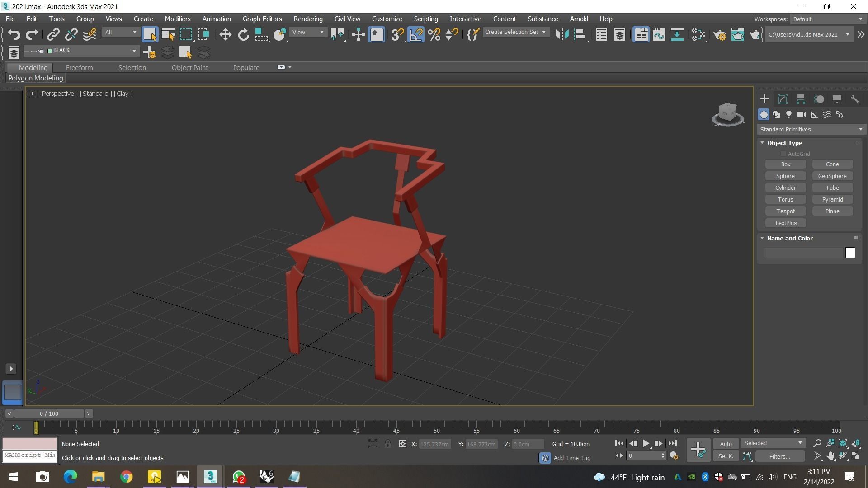Screen dimensions: 868x488
Task: Open the Selected key filter dropdown
Action: 773,443
